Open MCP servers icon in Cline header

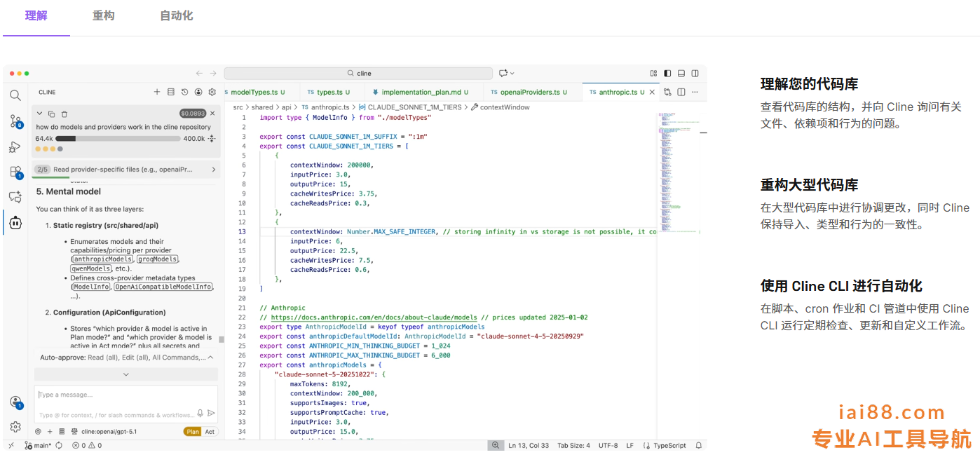[x=171, y=92]
